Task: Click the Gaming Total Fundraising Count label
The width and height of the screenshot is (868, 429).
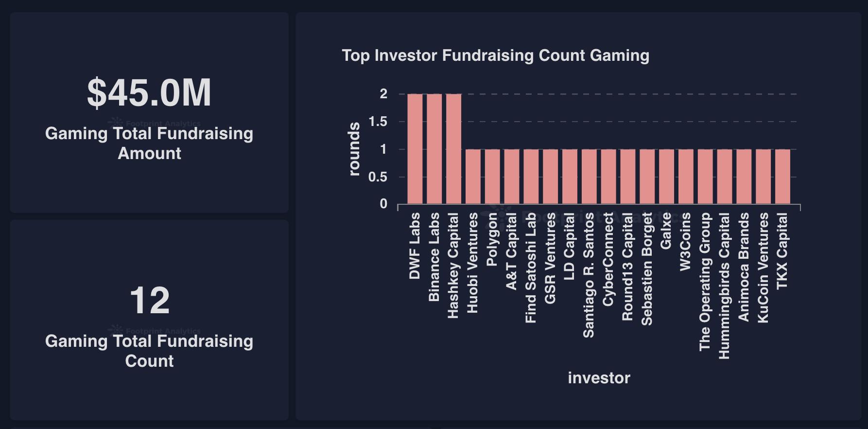Action: pyautogui.click(x=149, y=351)
